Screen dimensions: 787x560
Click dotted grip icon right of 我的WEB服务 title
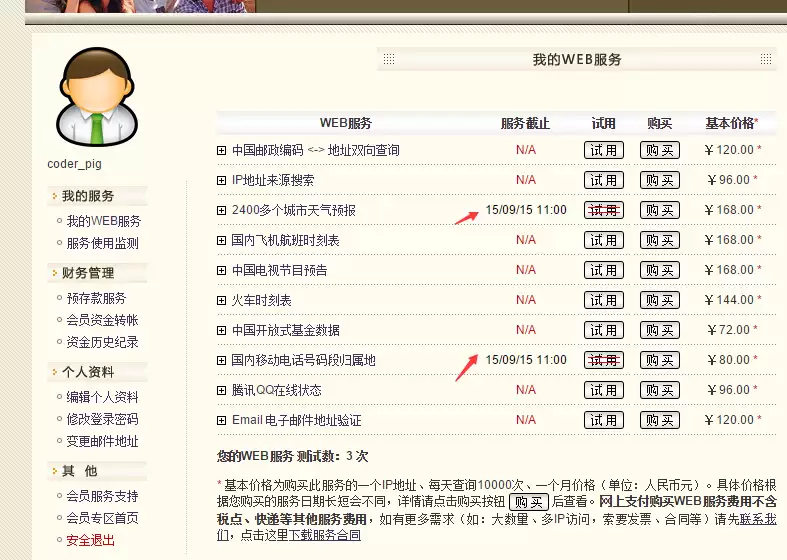click(766, 59)
